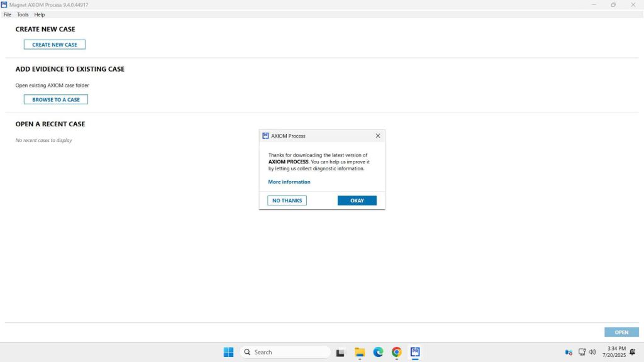Viewport: 644px width, 362px height.
Task: Open the More information link
Action: point(289,182)
